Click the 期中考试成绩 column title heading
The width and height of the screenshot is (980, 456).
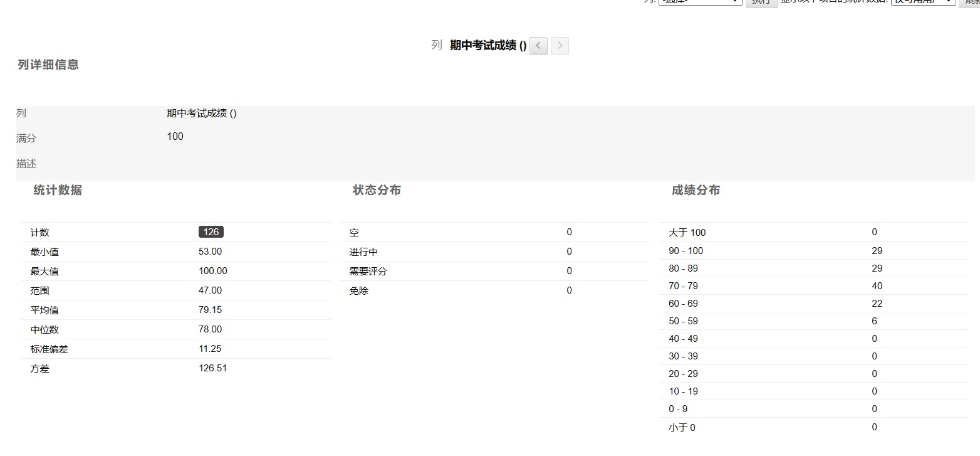487,45
